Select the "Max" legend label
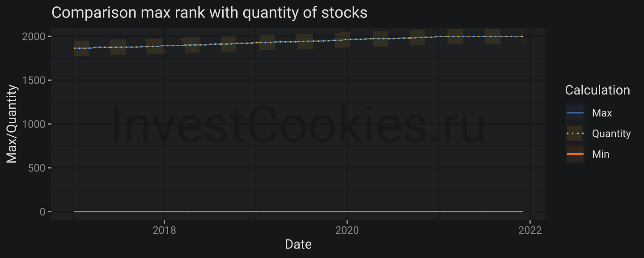This screenshot has width=644, height=258. pyautogui.click(x=602, y=113)
